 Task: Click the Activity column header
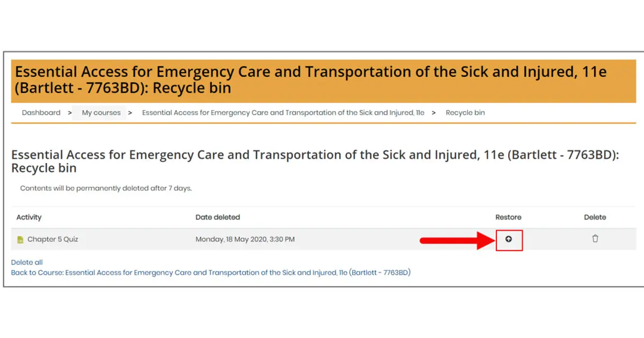coord(29,217)
